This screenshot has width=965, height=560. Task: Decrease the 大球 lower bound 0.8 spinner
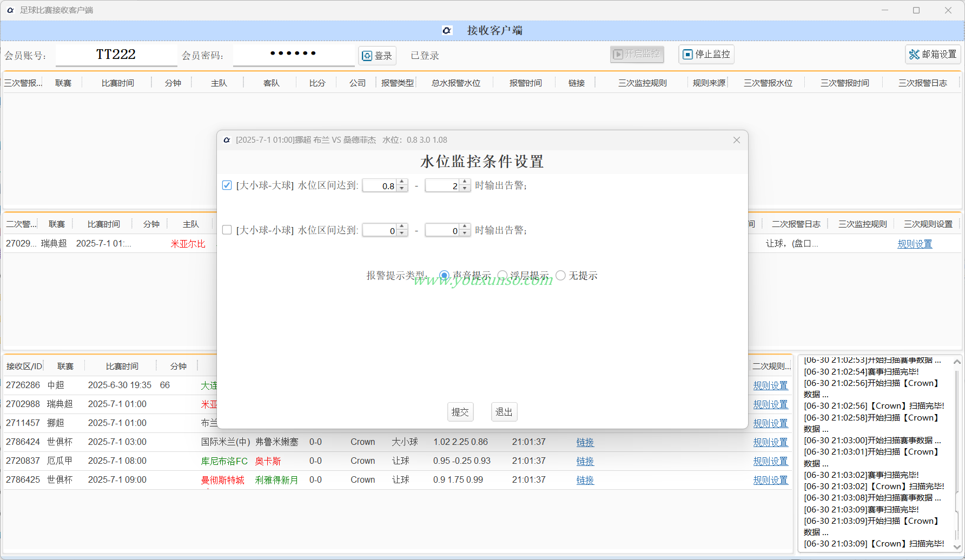tap(402, 189)
